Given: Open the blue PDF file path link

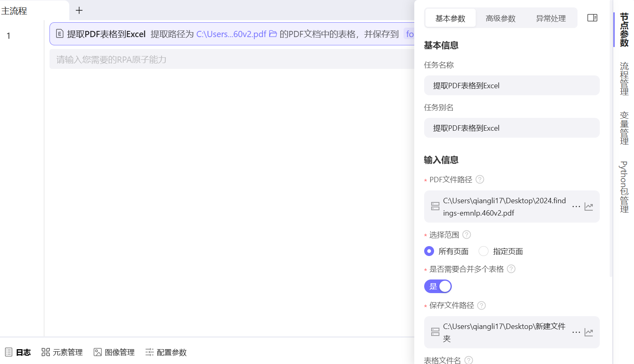Looking at the screenshot, I should (x=231, y=34).
